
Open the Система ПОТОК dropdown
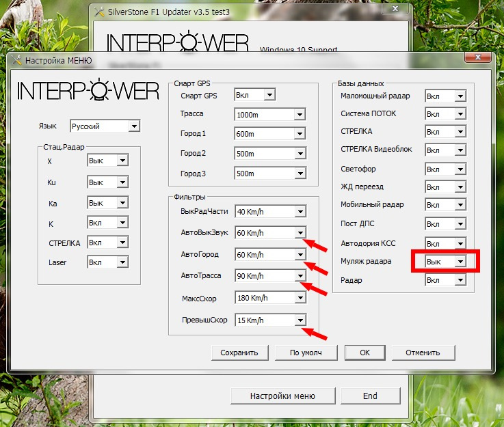pos(445,113)
